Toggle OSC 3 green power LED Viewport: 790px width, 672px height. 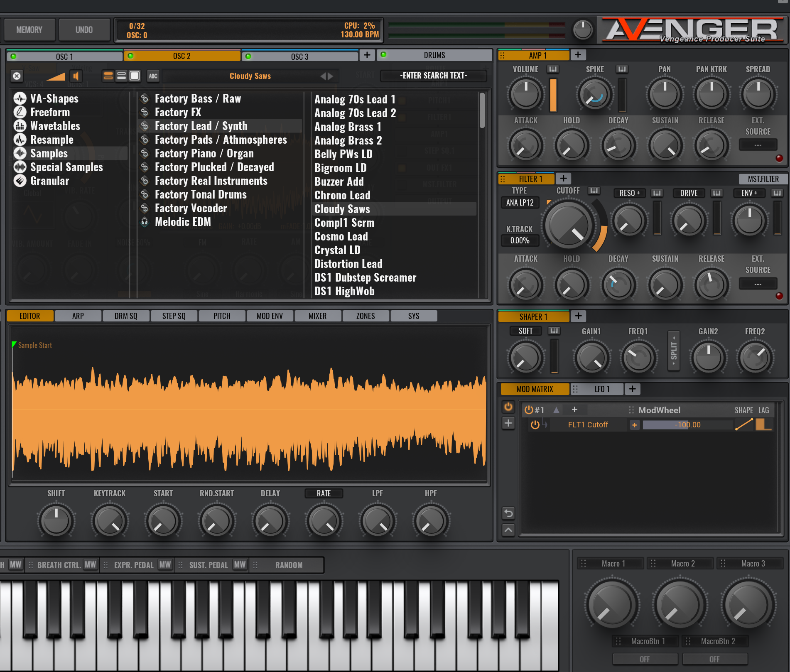point(248,56)
